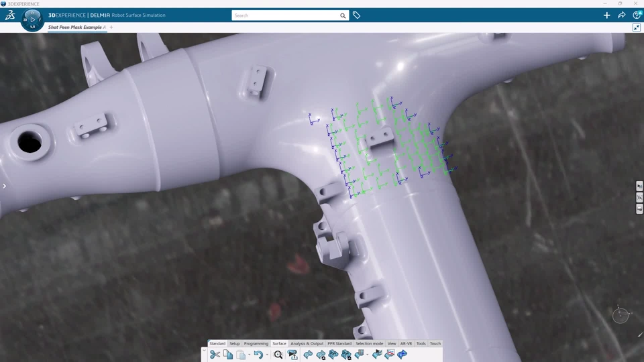Click the first blue surface arrow icon
644x362 pixels.
[x=308, y=355]
